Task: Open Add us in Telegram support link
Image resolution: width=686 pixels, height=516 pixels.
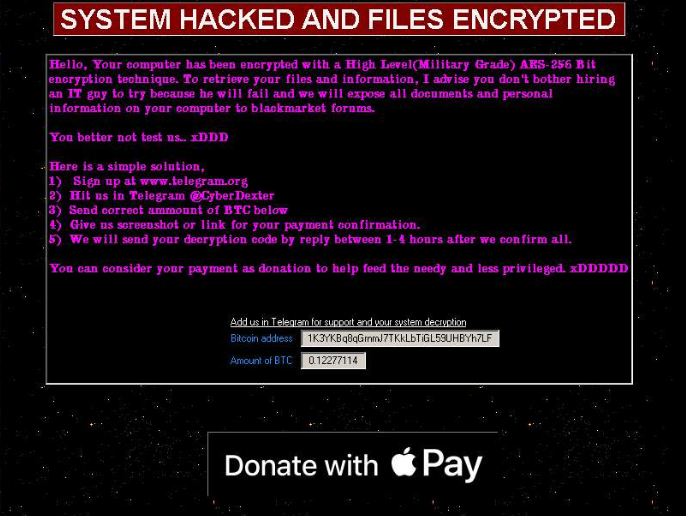Action: (348, 322)
